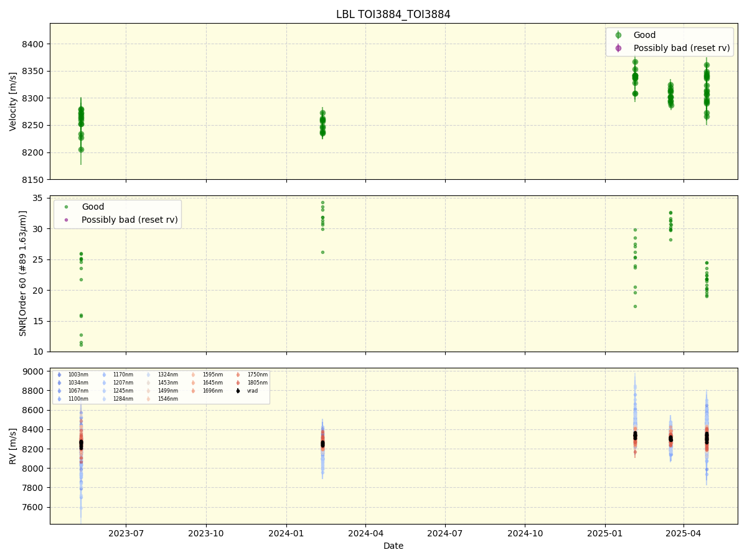Click the 'RV [m/s]' y-axis label
The width and height of the screenshot is (747, 560).
coord(13,446)
